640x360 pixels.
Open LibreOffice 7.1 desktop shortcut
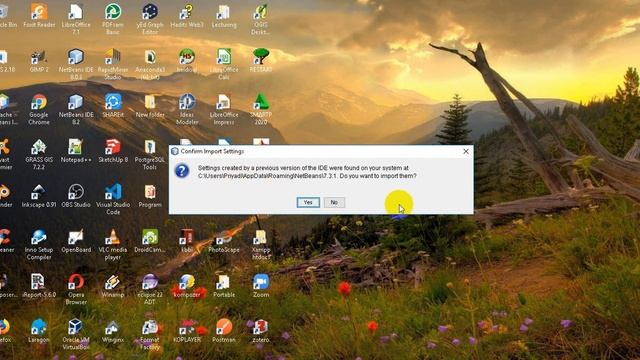76,19
